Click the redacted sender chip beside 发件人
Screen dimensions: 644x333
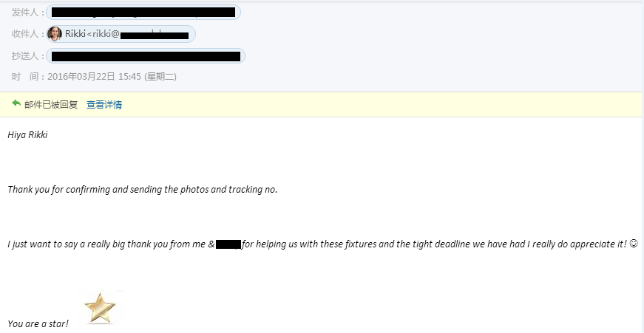(143, 13)
